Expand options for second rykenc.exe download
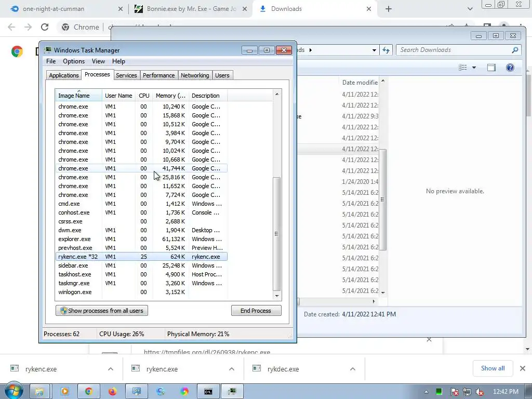532x399 pixels. click(x=232, y=369)
